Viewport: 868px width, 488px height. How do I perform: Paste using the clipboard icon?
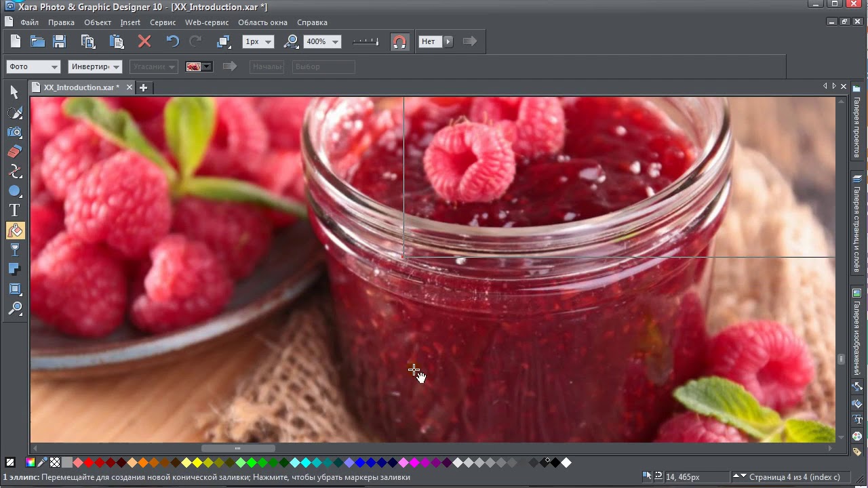[x=117, y=41]
